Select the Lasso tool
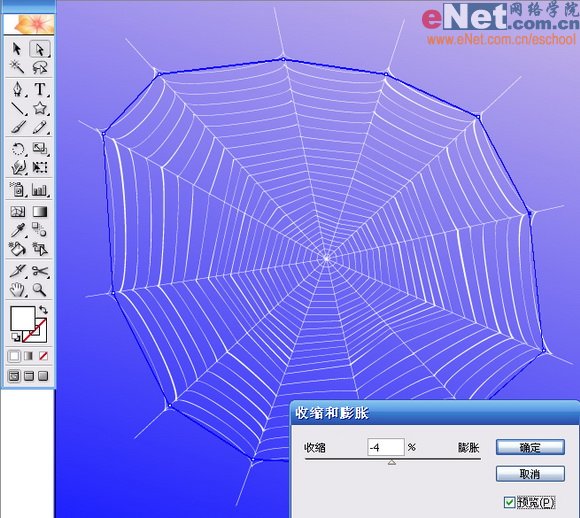Screen dimensions: 580x518 pyautogui.click(x=40, y=67)
